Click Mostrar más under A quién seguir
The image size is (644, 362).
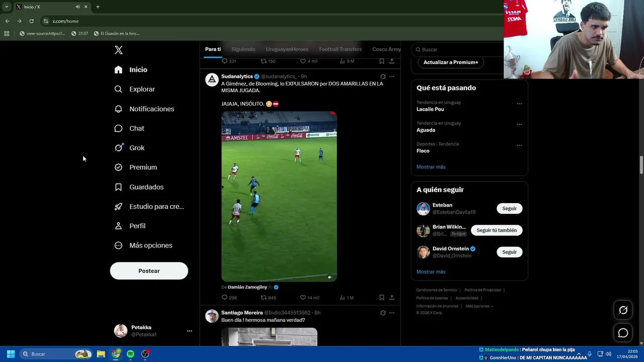click(x=431, y=271)
